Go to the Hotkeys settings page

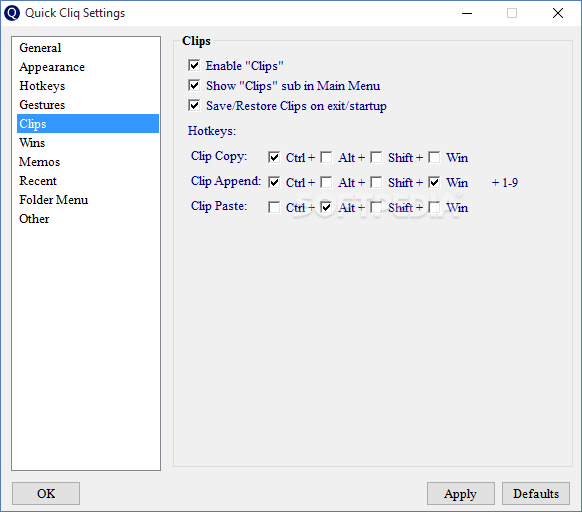tap(88, 86)
